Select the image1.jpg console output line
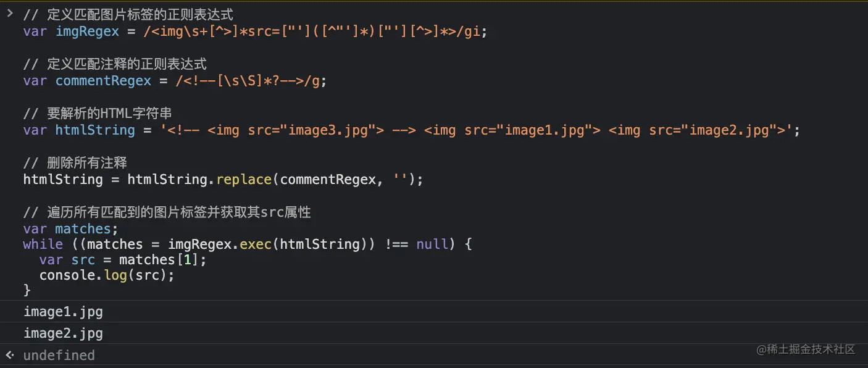The image size is (868, 368). coord(63,311)
